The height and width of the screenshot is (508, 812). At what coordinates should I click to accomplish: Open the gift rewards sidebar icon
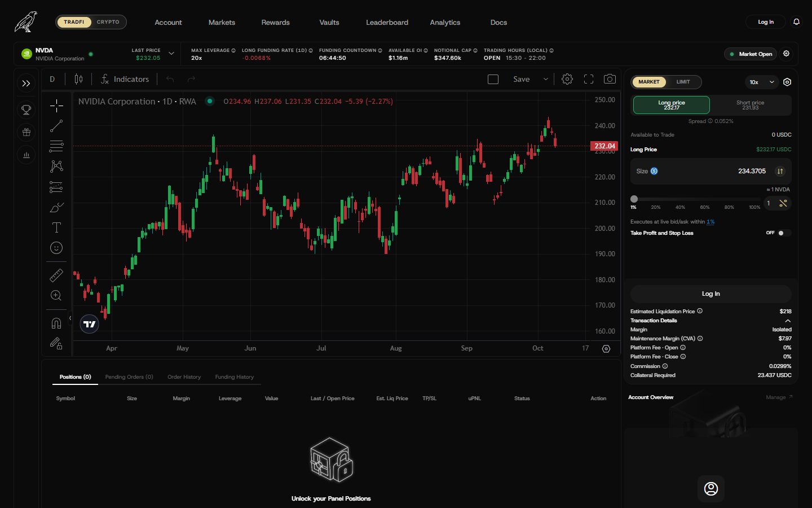click(x=27, y=132)
